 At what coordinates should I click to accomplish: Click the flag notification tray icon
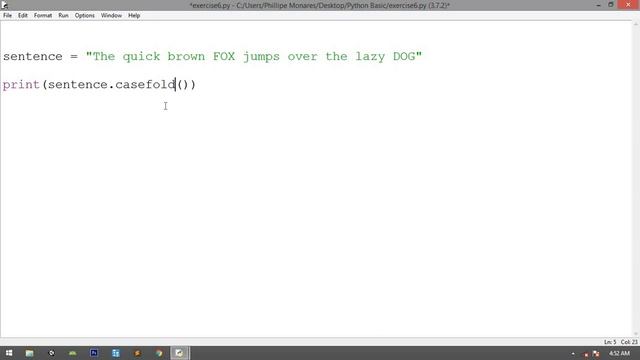pos(596,354)
